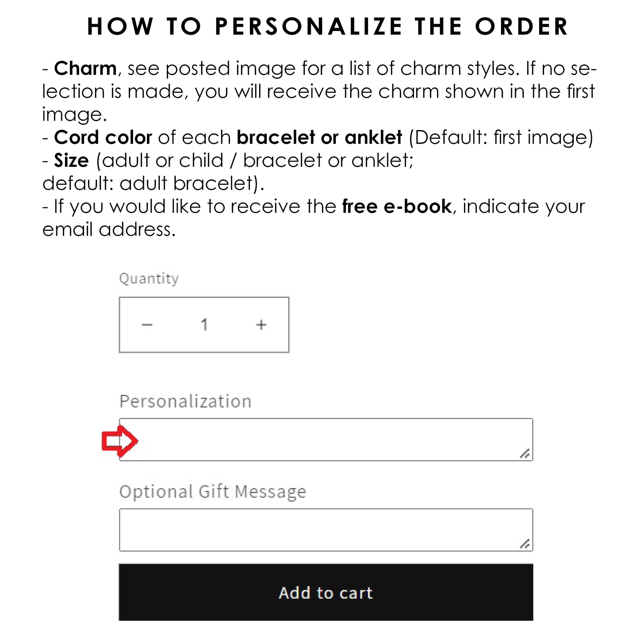
Task: Click the Personalization field label
Action: coord(185,401)
